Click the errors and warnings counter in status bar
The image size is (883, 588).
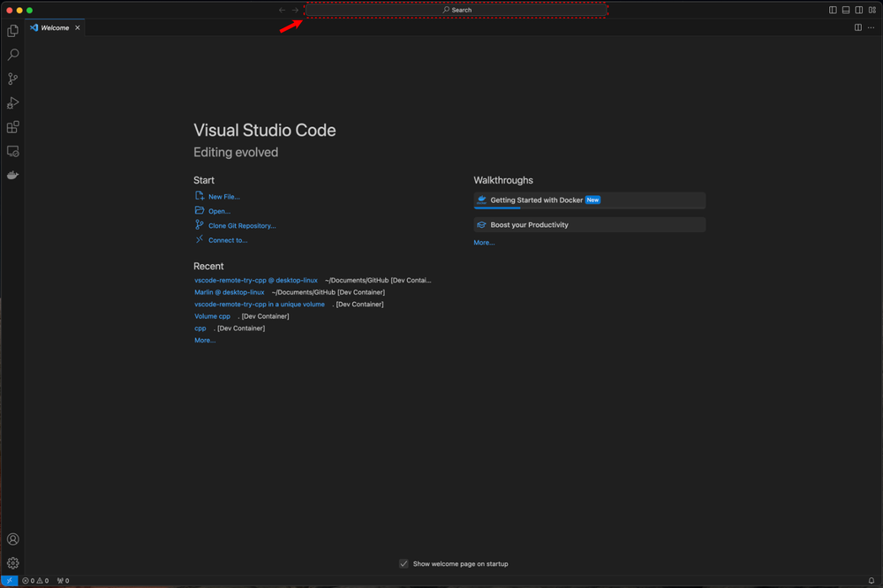point(34,580)
